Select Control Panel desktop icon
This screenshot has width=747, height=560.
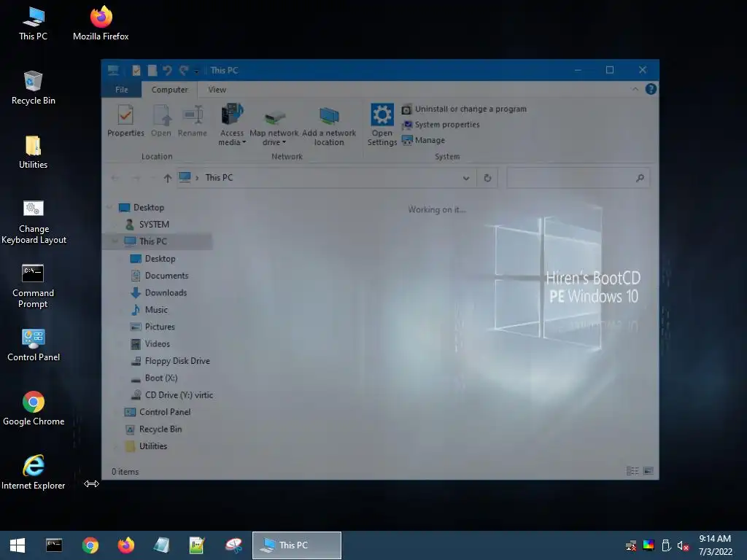click(34, 345)
